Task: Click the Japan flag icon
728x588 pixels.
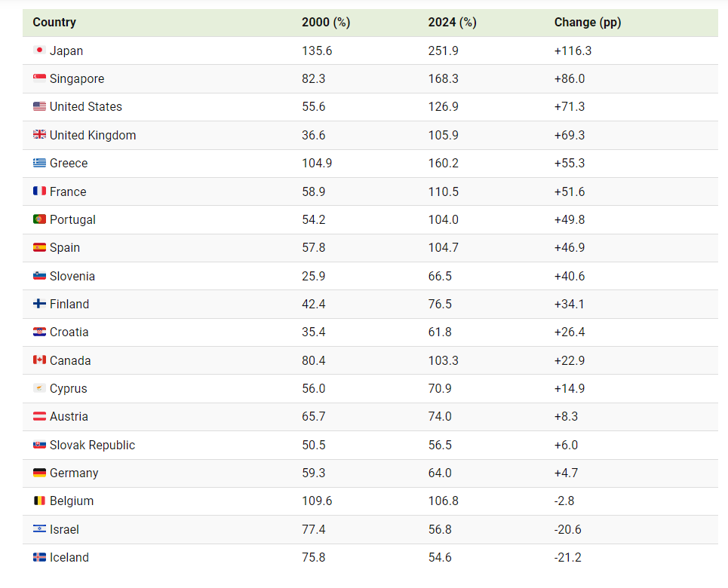Action: click(39, 51)
